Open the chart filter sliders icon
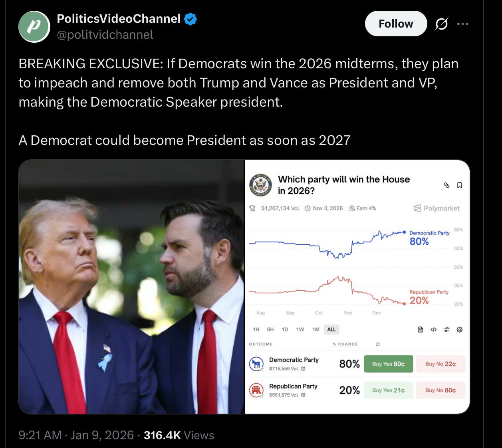This screenshot has height=448, width=502. 446,330
